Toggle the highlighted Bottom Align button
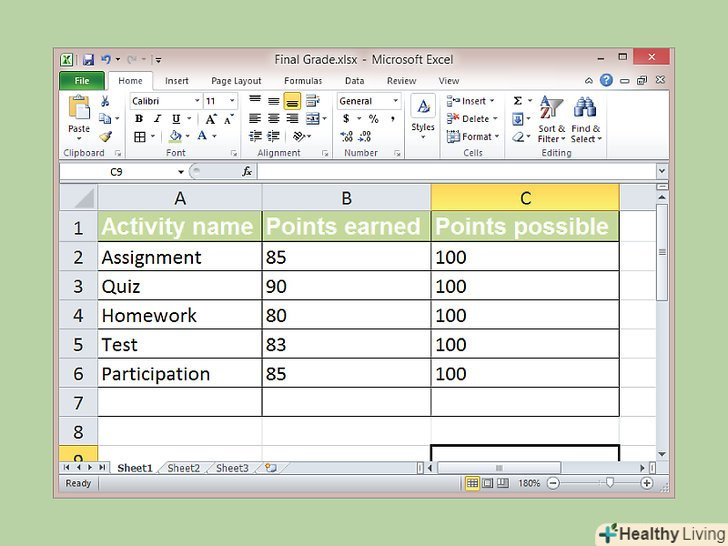 [292, 101]
